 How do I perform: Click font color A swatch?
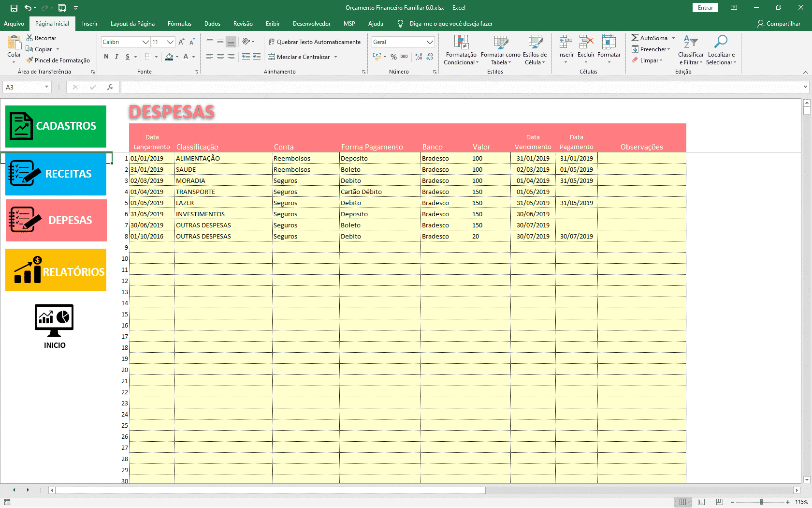tap(186, 57)
